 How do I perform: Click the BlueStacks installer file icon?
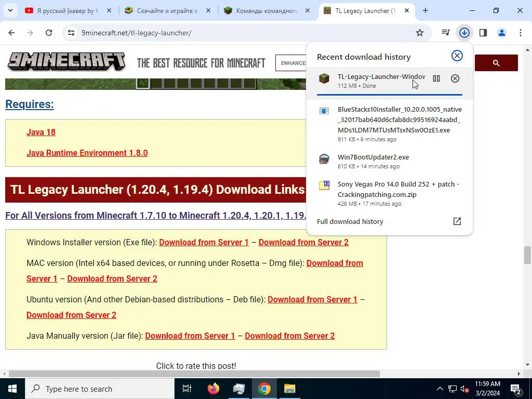coord(324,111)
